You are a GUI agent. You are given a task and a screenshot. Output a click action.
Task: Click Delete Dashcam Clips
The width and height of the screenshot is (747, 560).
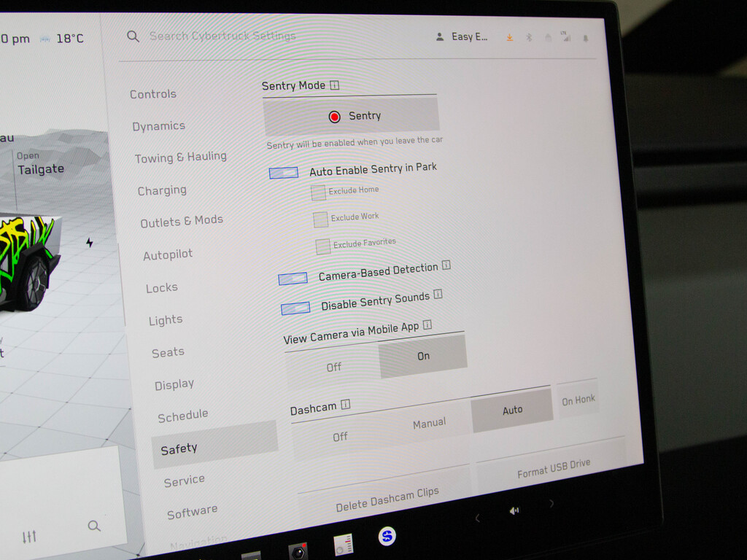[x=387, y=499]
